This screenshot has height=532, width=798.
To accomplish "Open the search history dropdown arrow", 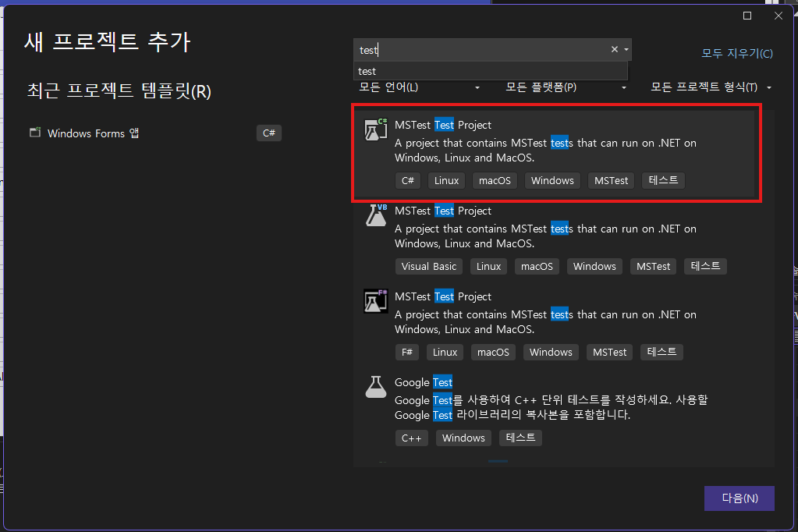I will coord(626,49).
